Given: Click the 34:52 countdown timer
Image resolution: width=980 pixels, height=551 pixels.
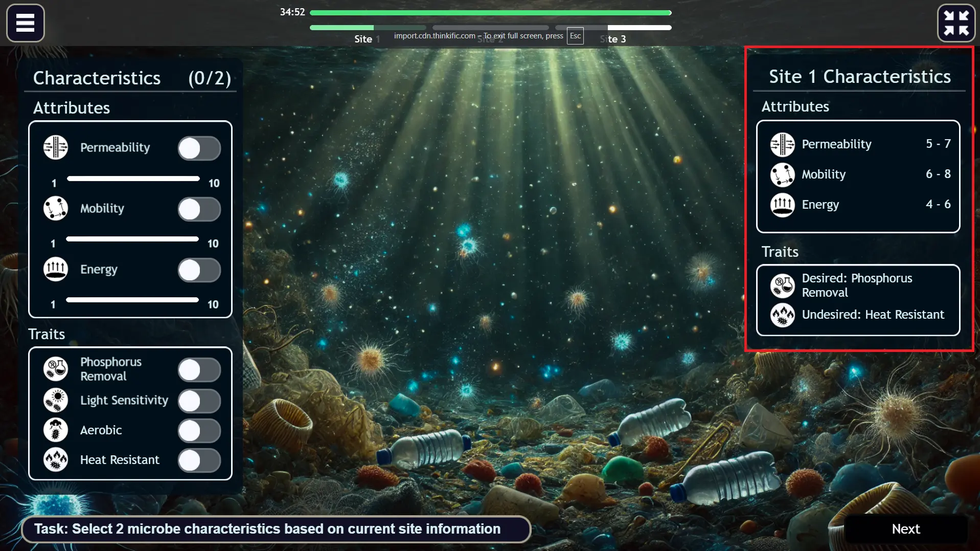Looking at the screenshot, I should (292, 12).
